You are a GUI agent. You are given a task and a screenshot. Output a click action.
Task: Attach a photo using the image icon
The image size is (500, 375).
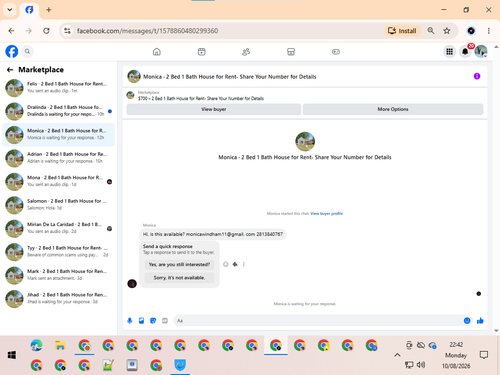point(141,321)
